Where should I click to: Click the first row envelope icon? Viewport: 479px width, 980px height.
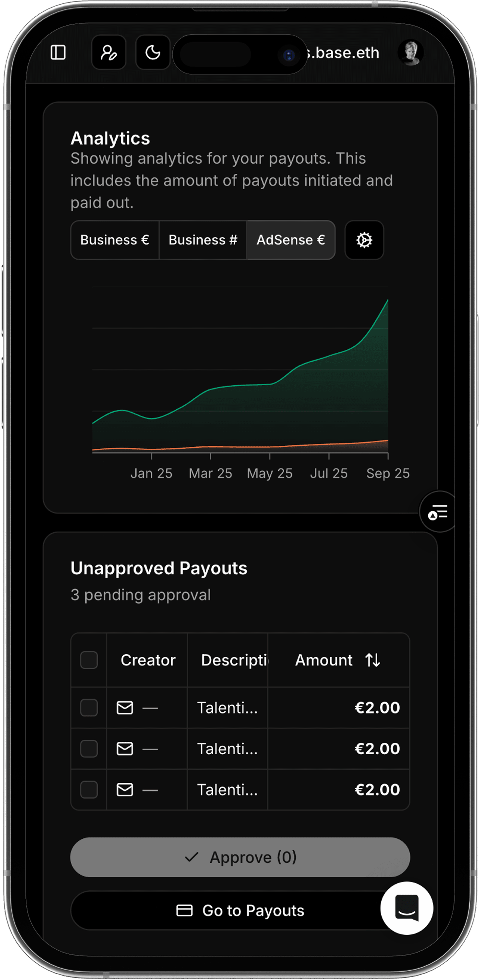(x=125, y=708)
